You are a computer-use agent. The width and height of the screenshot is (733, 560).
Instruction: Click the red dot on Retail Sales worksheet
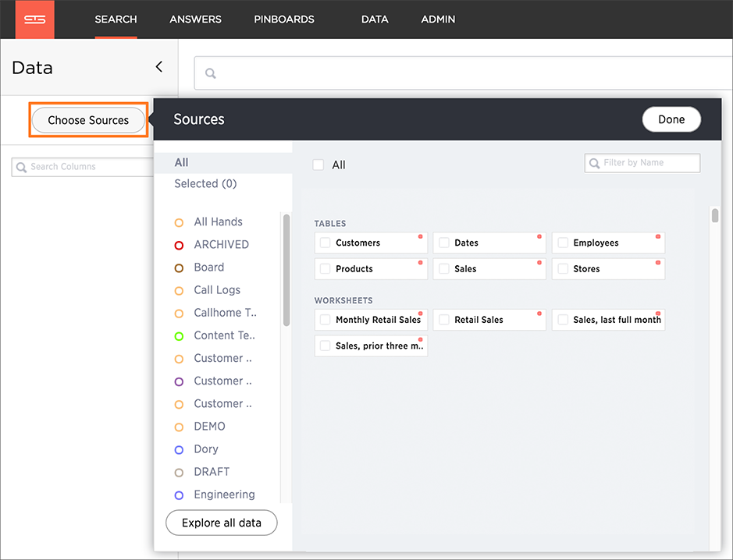539,314
